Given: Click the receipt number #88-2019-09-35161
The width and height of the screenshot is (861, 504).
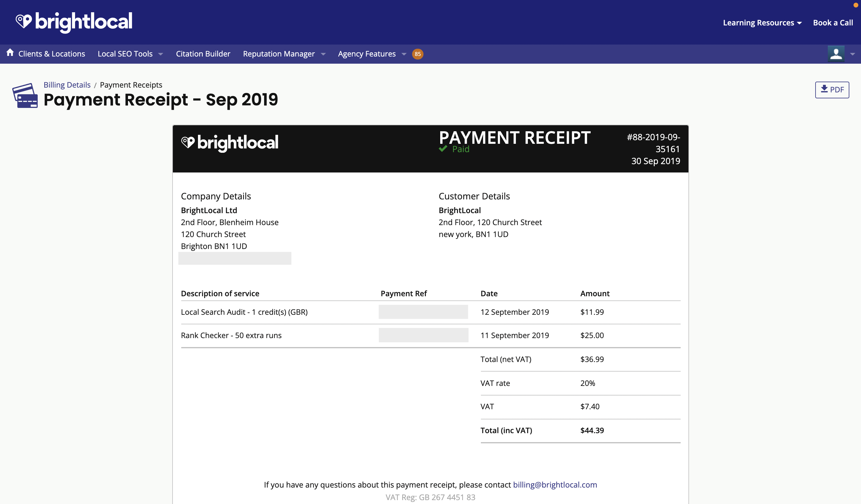Looking at the screenshot, I should 653,143.
